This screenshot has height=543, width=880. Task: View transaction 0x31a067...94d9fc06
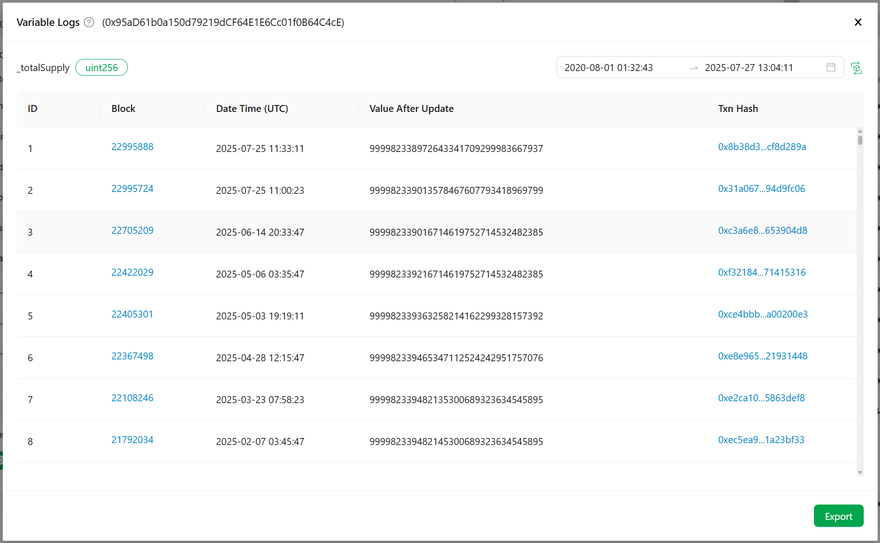pos(761,189)
